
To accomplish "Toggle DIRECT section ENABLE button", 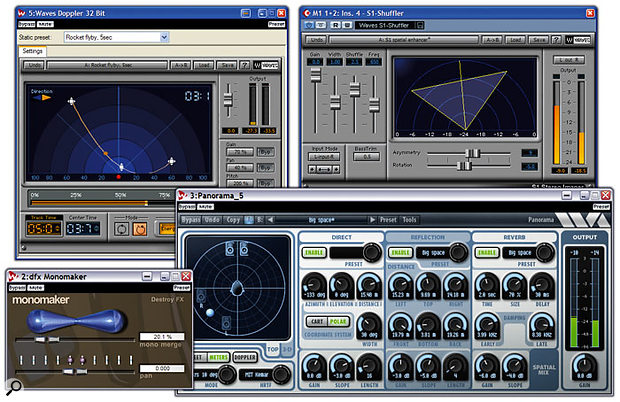I will (x=314, y=253).
